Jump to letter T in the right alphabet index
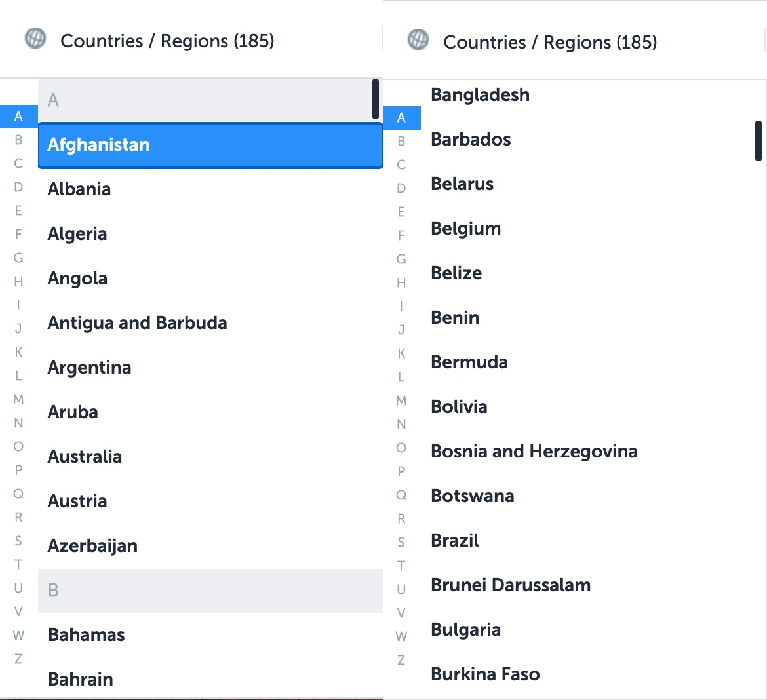 pyautogui.click(x=401, y=566)
